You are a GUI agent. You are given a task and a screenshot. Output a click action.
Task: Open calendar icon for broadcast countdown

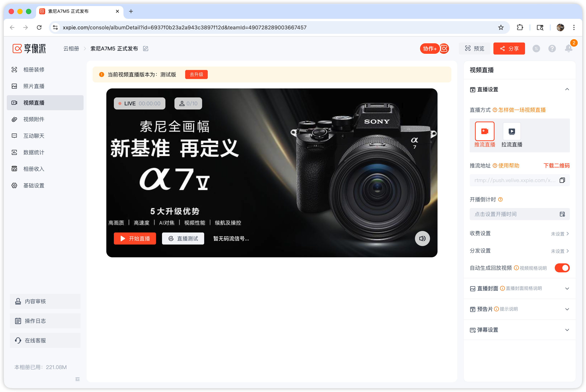tap(562, 214)
